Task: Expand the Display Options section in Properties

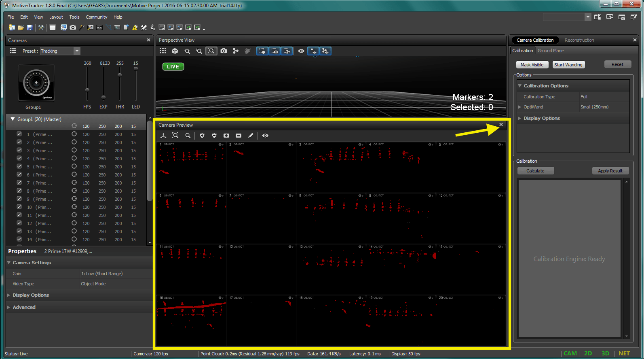Action: point(8,295)
